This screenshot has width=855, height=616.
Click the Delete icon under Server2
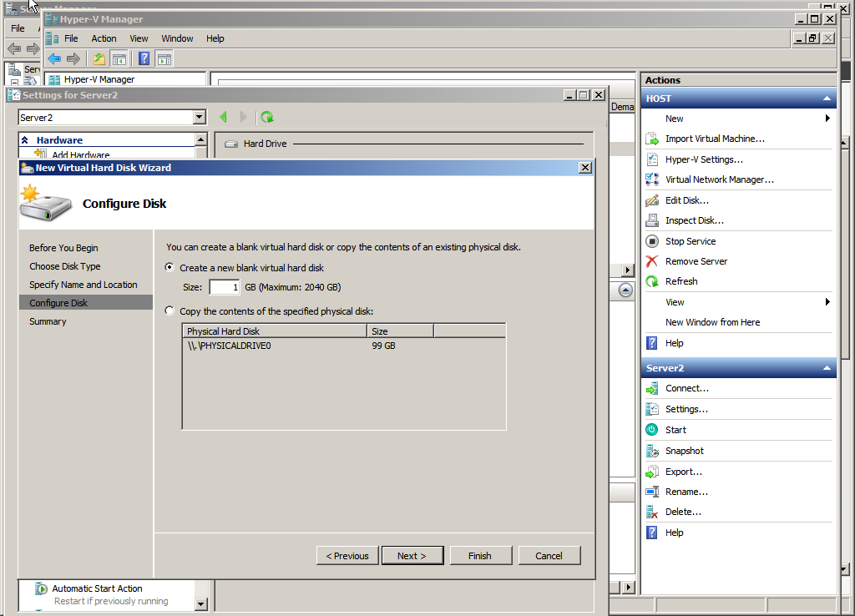tap(652, 512)
